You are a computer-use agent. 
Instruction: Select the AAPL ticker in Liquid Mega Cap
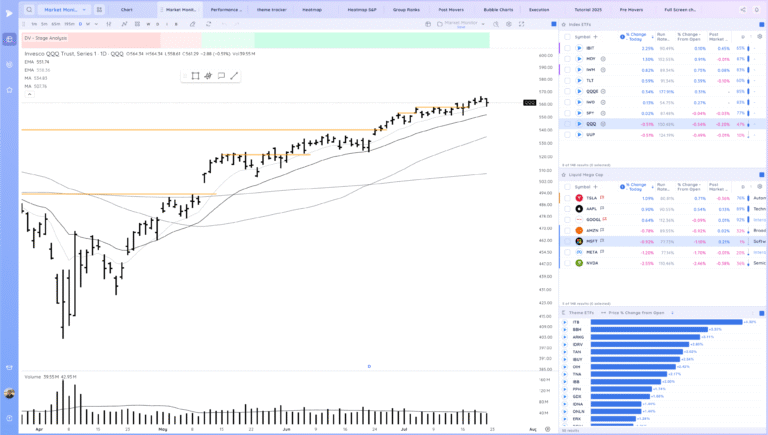pyautogui.click(x=592, y=209)
